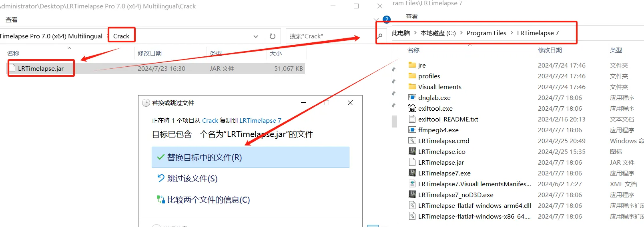Select the LRTimelapse.cmd script icon
The image size is (644, 227).
(x=412, y=141)
